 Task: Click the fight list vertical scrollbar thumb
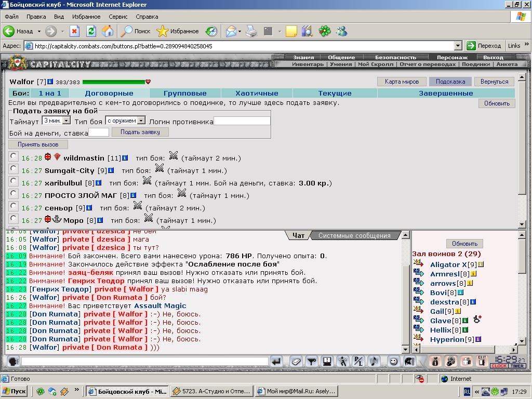(x=522, y=138)
